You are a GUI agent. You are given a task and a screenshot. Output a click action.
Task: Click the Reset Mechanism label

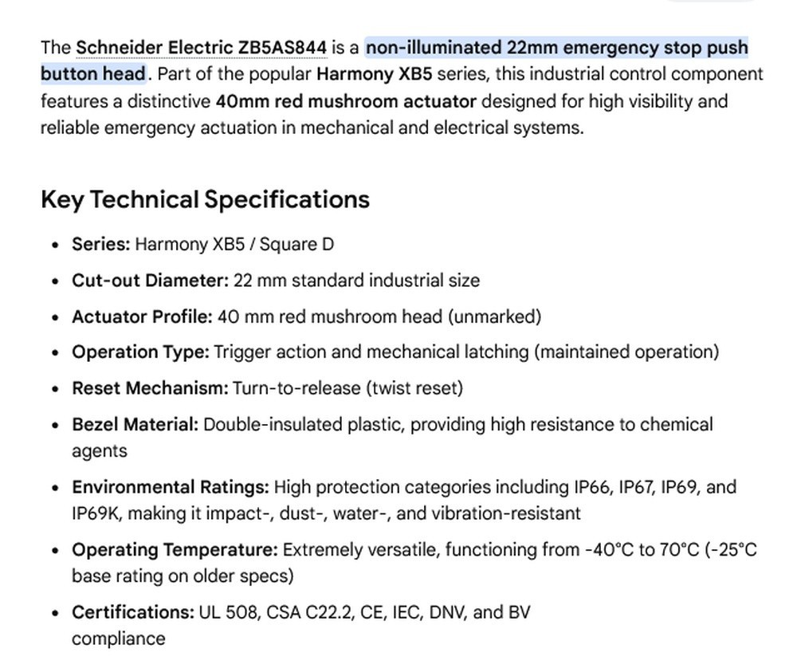pos(151,388)
